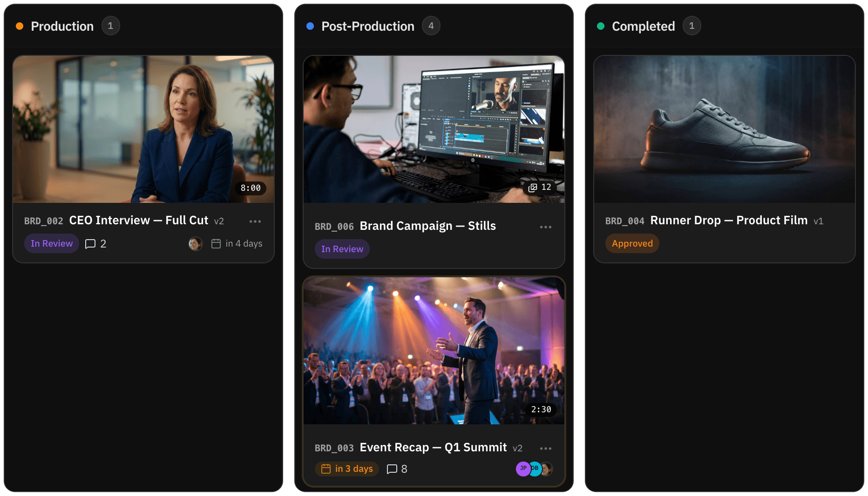Open the Brand Campaign Stills thumbnail
The height and width of the screenshot is (496, 868).
pos(434,129)
